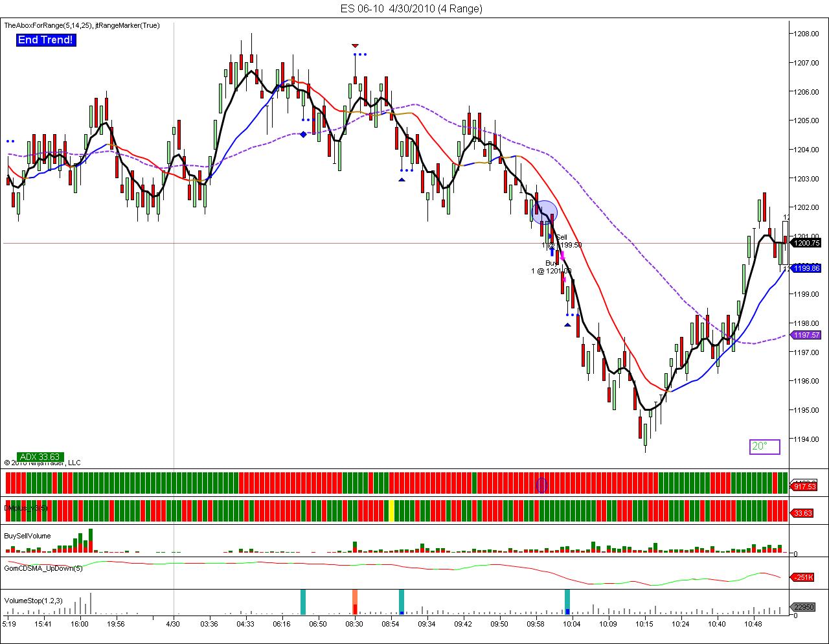Click the red 33.63 value marker
Image resolution: width=829 pixels, height=644 pixels.
coord(803,513)
